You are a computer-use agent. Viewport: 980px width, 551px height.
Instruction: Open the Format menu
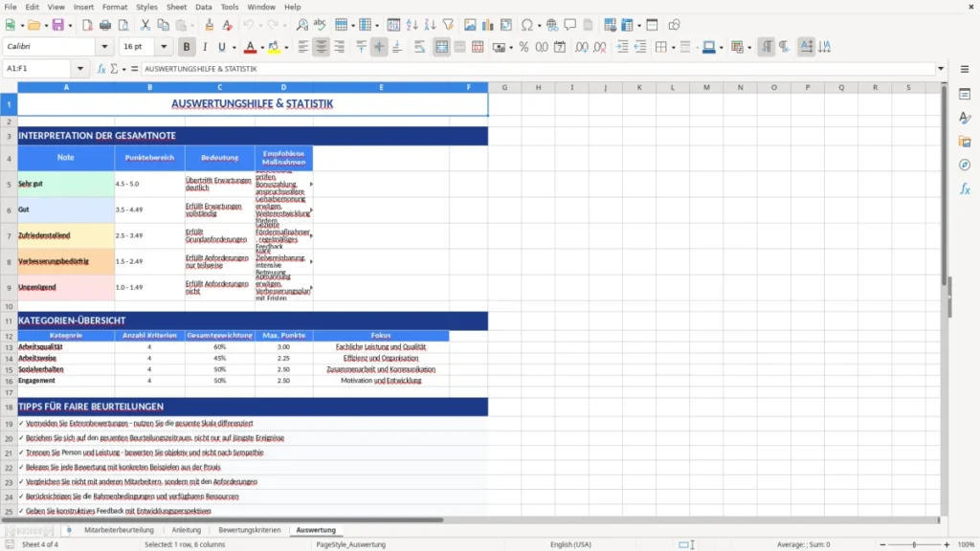[x=115, y=7]
